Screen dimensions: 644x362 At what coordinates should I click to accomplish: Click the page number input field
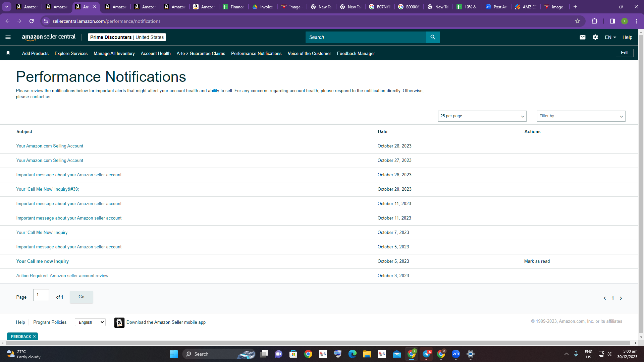coord(41,295)
